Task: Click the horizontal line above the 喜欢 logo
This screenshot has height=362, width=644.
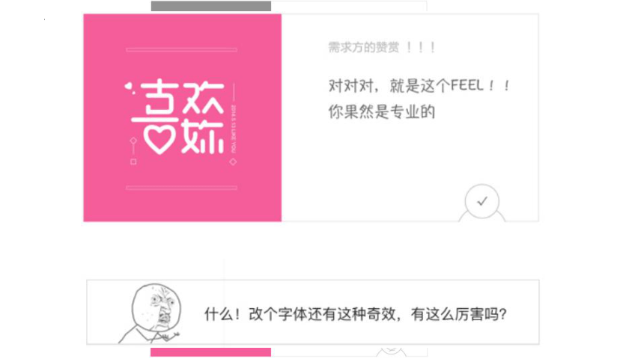Action: (181, 49)
